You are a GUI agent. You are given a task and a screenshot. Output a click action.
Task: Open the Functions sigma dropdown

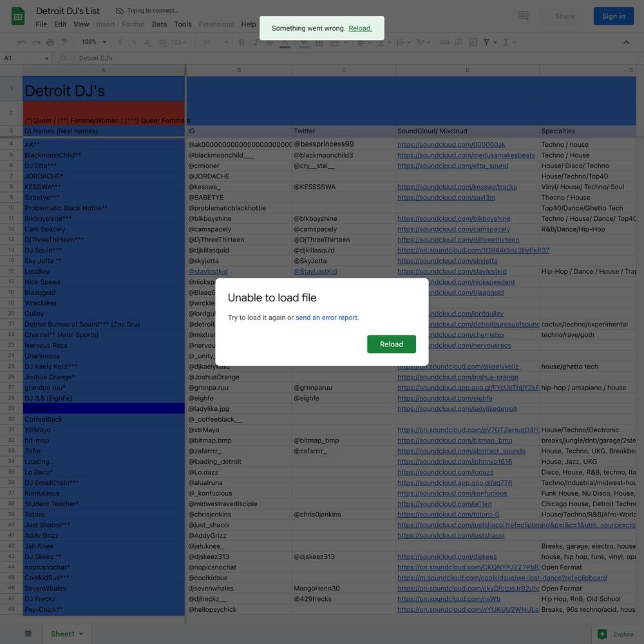click(x=509, y=43)
